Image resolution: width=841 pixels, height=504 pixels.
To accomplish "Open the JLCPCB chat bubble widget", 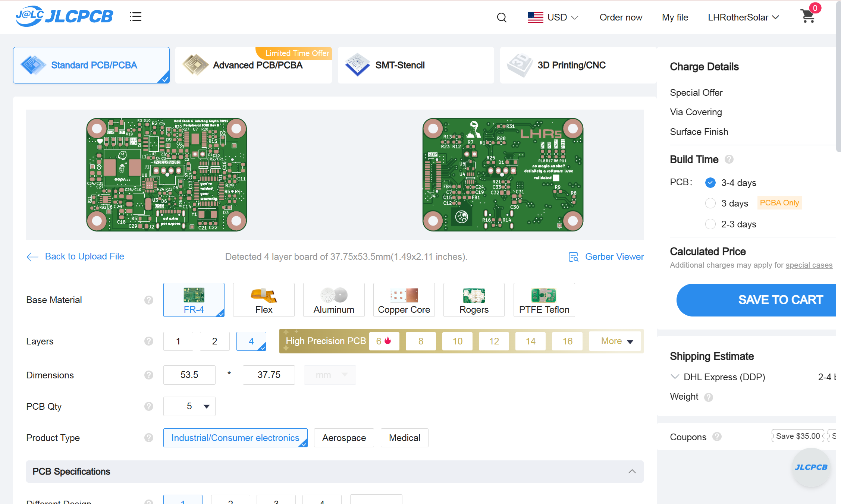I will pyautogui.click(x=811, y=467).
